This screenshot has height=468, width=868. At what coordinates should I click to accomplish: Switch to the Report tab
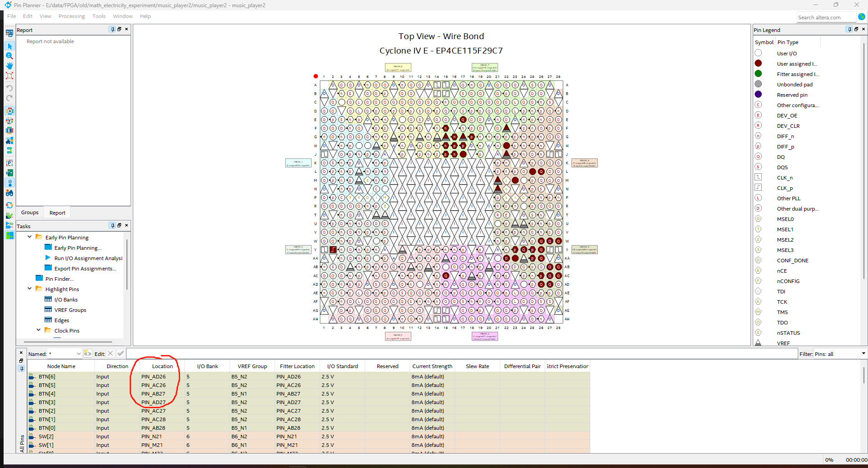pos(57,213)
